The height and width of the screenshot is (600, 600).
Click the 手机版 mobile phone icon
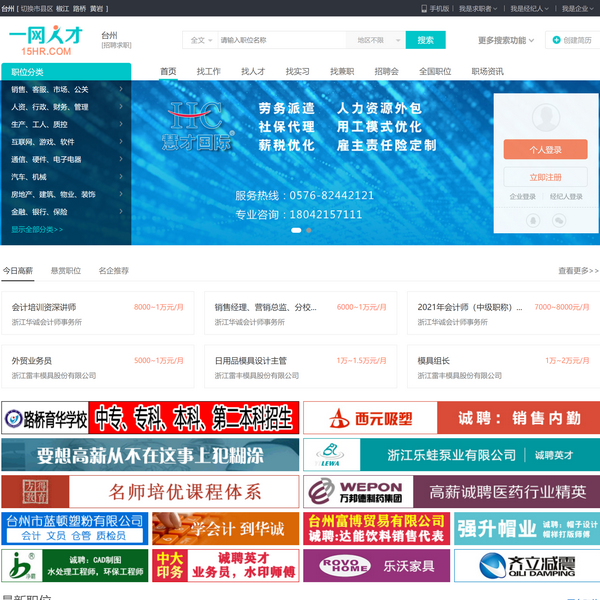[424, 8]
